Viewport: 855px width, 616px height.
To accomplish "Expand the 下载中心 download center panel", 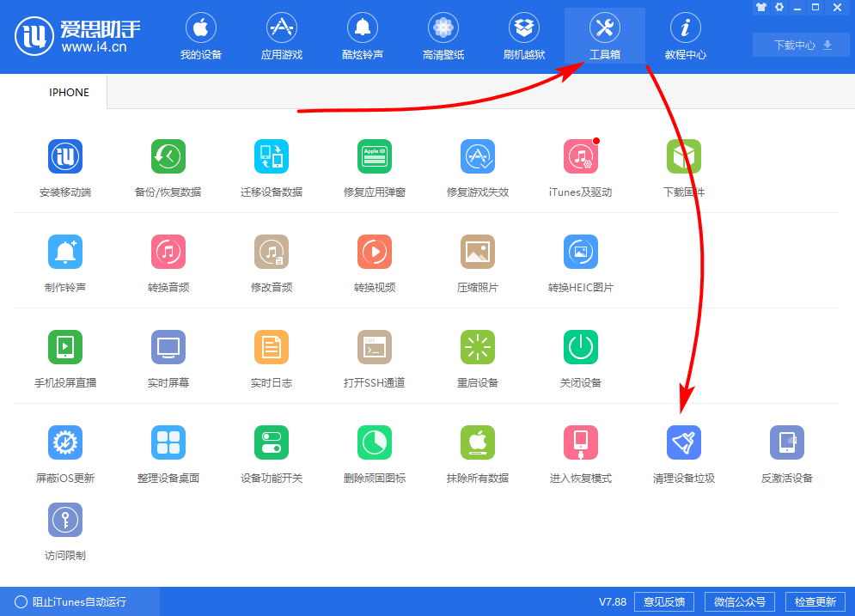I will tap(799, 44).
